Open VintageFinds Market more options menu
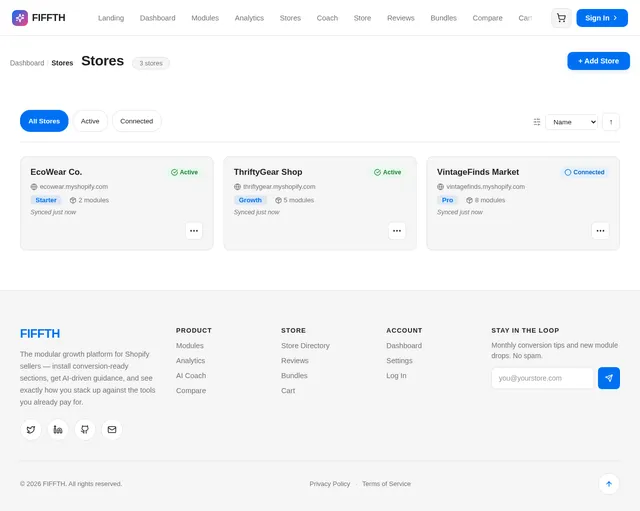The width and height of the screenshot is (640, 511). (x=600, y=231)
